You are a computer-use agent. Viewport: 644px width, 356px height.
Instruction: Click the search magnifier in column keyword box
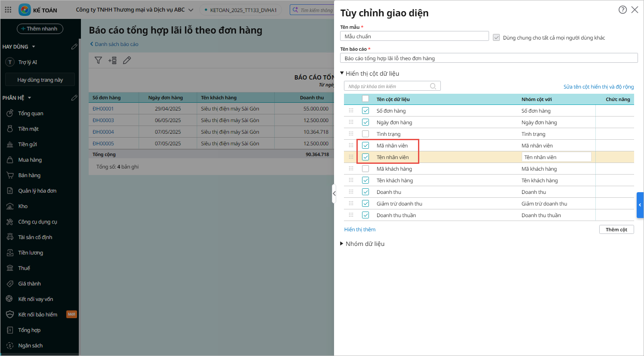click(433, 86)
